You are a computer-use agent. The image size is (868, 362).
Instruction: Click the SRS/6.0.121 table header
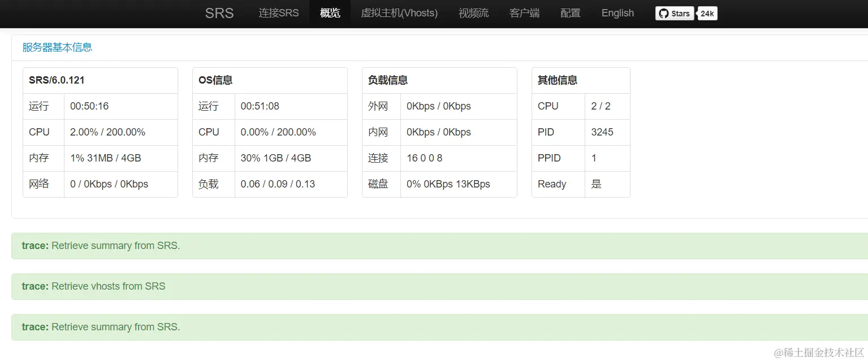(x=100, y=80)
